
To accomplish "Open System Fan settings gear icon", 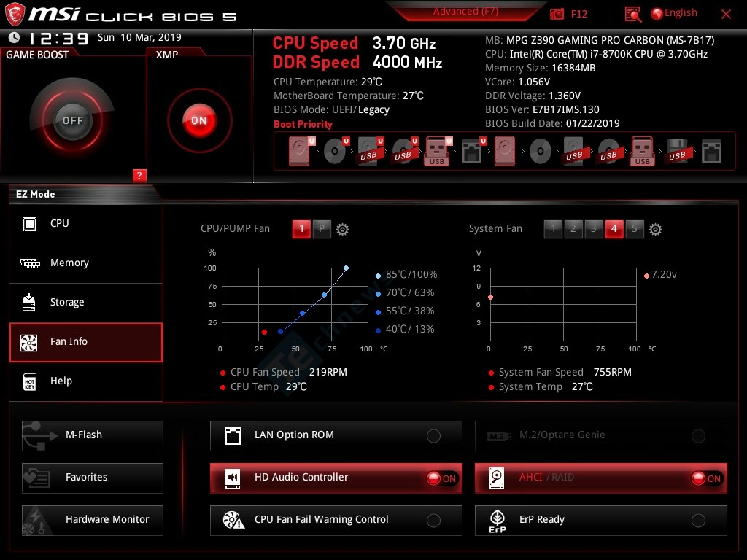I will pos(655,229).
